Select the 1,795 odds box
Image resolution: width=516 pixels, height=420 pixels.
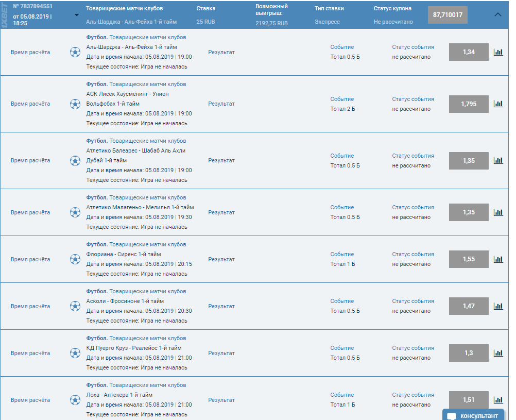469,104
